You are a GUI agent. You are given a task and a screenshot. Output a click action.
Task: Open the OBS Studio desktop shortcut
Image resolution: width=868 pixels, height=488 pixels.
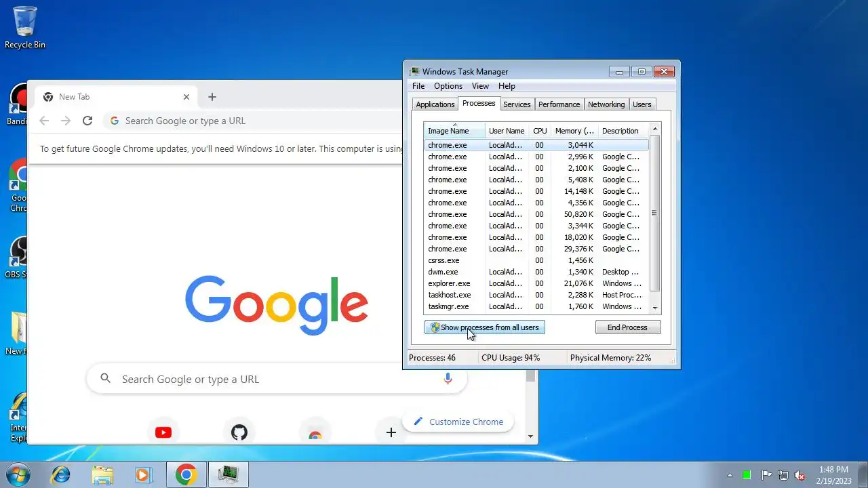coord(18,258)
